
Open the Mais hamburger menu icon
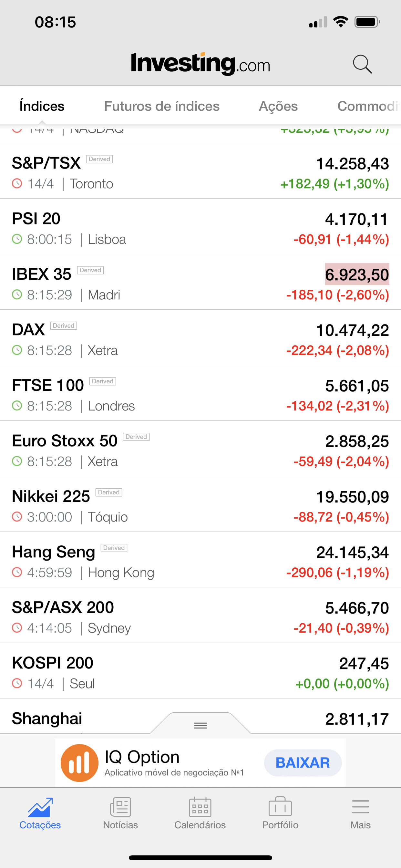360,807
